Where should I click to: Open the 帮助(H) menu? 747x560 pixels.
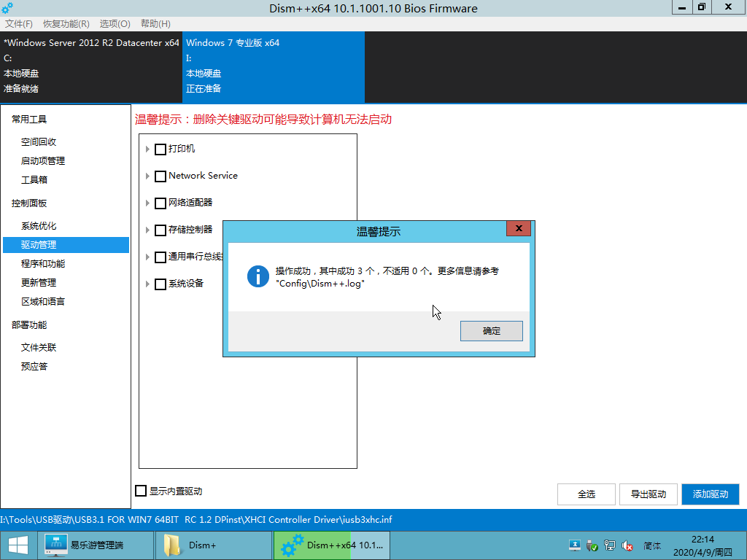coord(155,24)
